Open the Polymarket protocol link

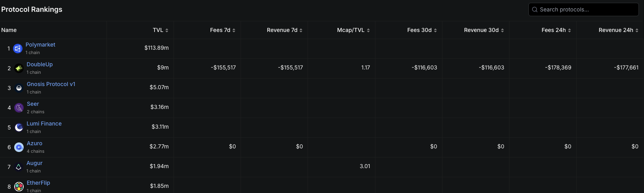point(40,45)
